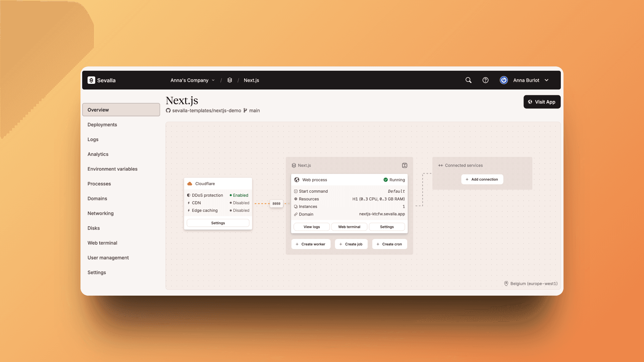Open Cloudflare Settings button
The image size is (644, 362).
point(218,223)
